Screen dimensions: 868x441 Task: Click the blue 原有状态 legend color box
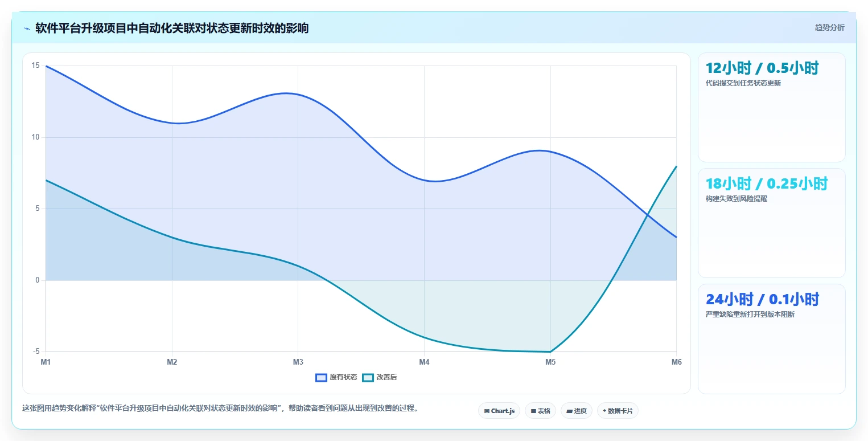pyautogui.click(x=321, y=377)
